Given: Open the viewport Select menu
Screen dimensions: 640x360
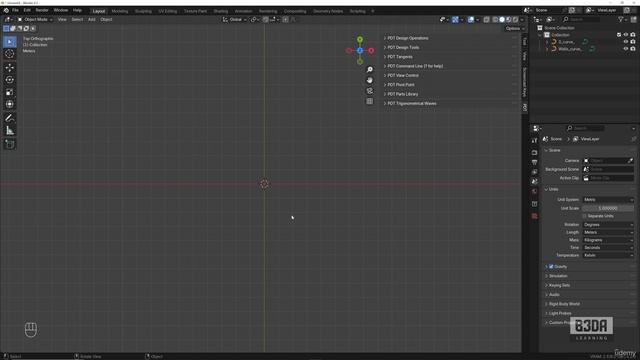Looking at the screenshot, I should [x=77, y=20].
